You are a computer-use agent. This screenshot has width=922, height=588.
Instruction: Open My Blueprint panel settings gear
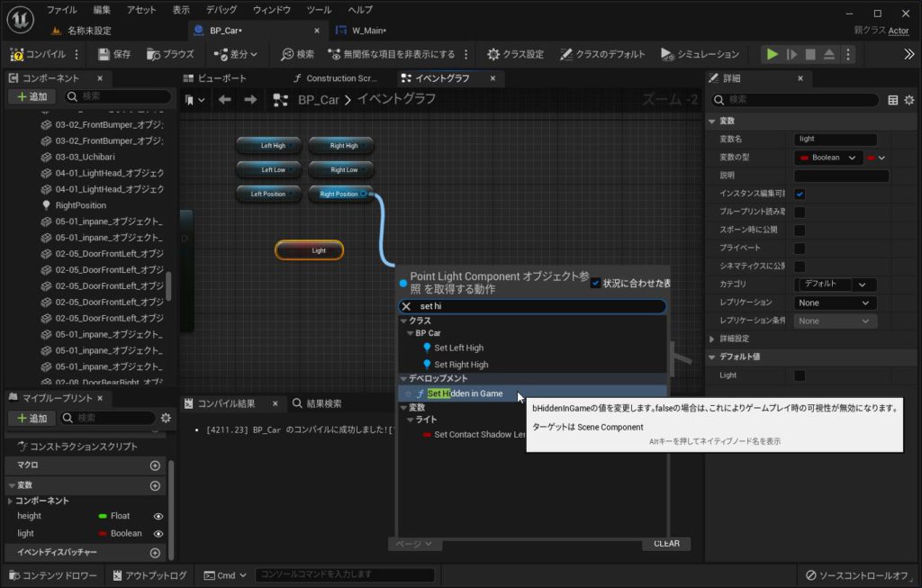click(166, 418)
